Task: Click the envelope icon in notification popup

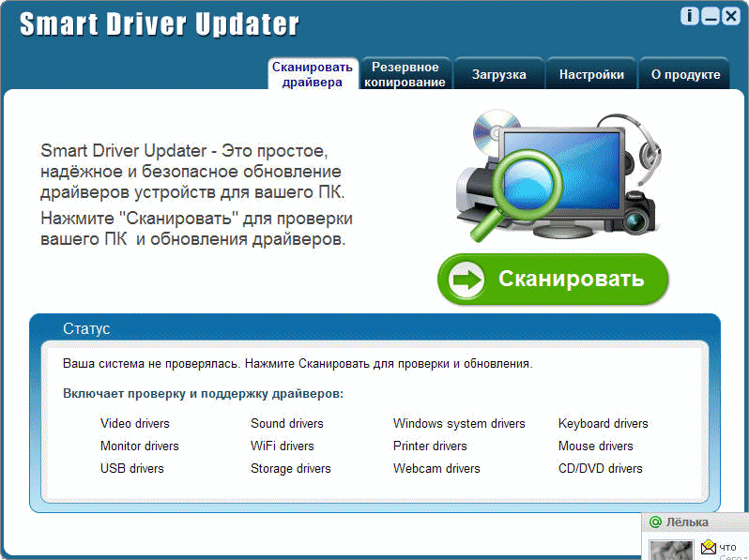Action: coord(709,547)
